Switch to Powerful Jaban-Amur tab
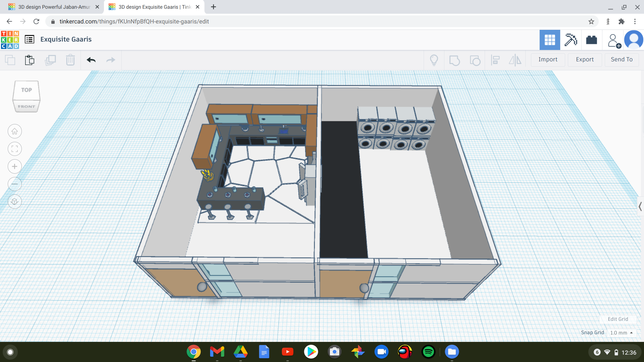Screen dimensions: 644x362 click(54, 7)
